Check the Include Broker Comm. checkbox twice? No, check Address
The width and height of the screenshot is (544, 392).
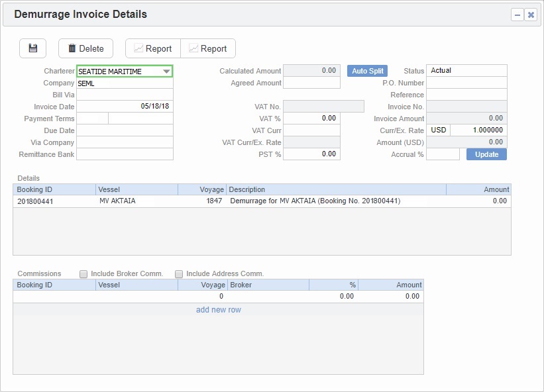[x=179, y=273]
